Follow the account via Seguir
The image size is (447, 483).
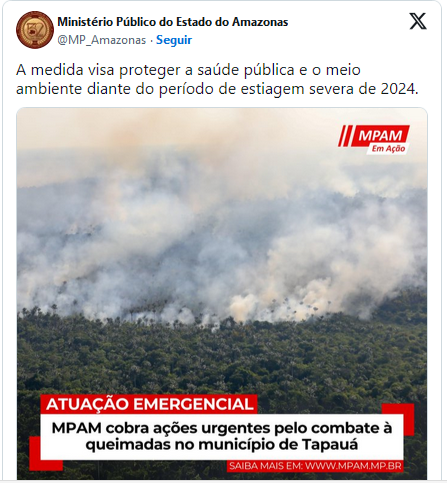pyautogui.click(x=174, y=40)
